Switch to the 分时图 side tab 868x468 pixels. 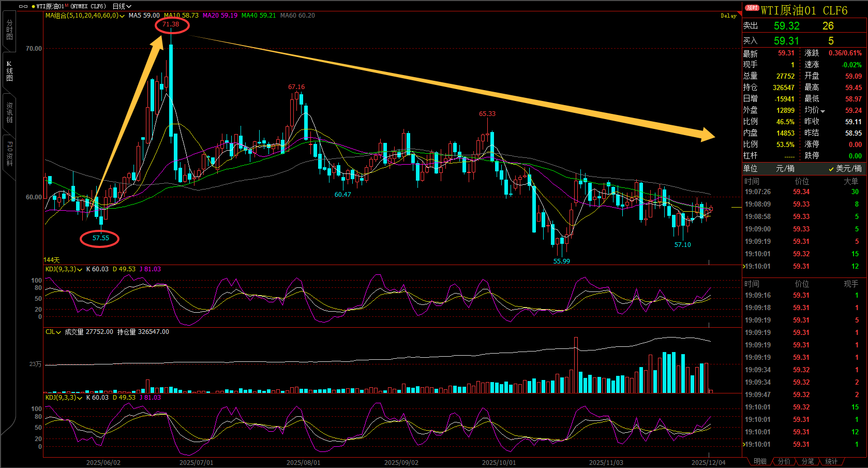coord(9,30)
